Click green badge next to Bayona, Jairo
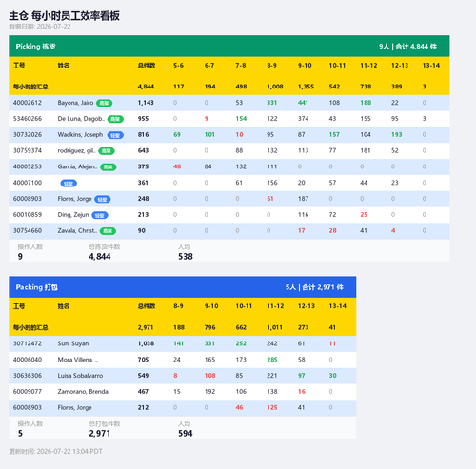This screenshot has height=469, width=476. tap(104, 103)
